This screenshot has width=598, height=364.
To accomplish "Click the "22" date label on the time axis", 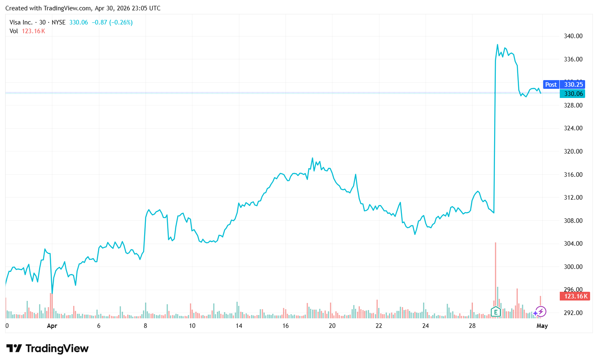I will point(379,326).
